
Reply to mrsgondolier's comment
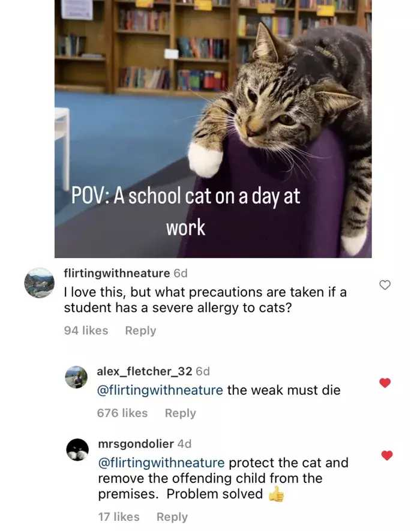coord(172,517)
